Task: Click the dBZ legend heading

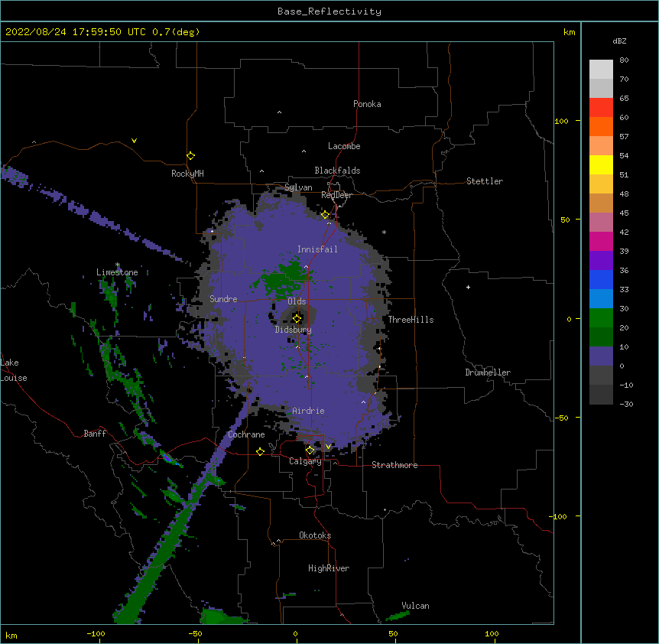Action: (x=619, y=41)
